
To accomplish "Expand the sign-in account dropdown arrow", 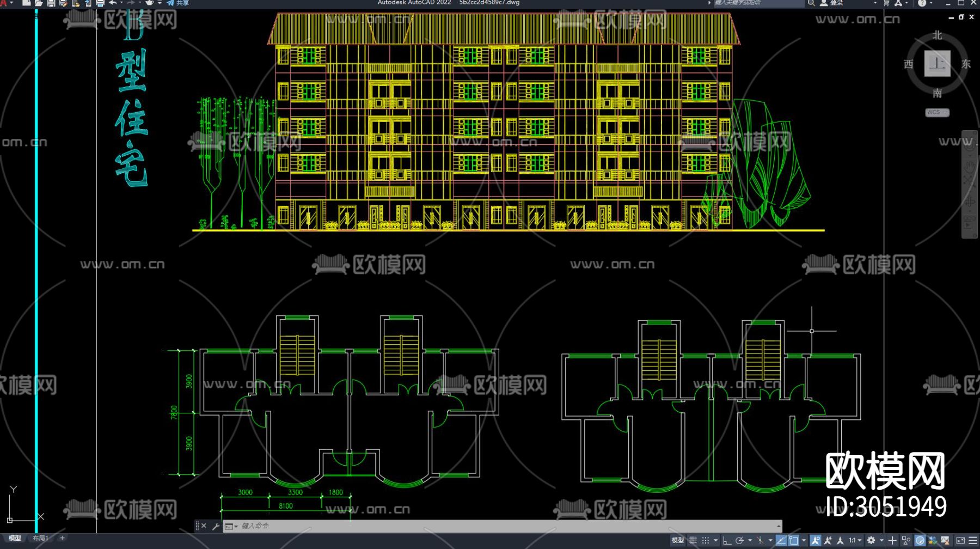I will tap(875, 3).
